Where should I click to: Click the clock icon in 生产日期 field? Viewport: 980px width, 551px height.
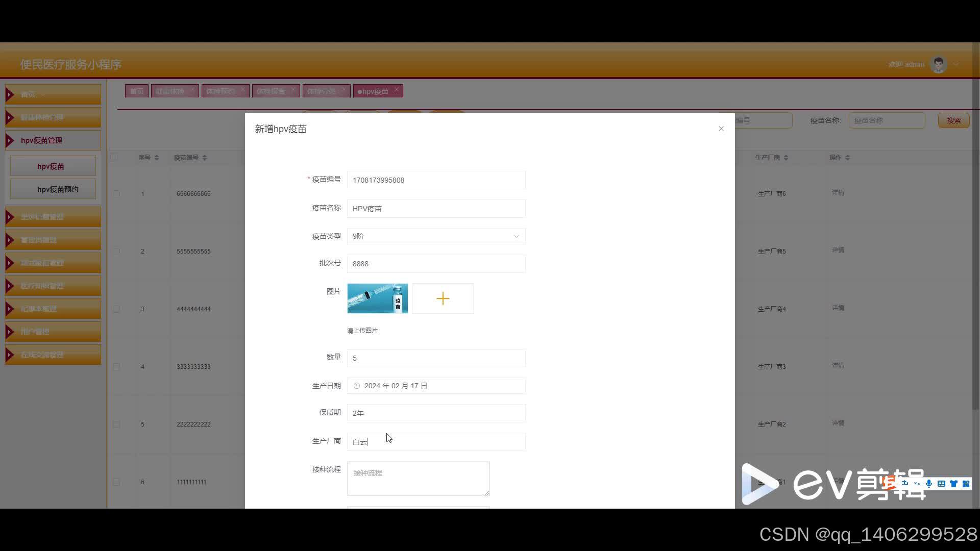tap(357, 386)
